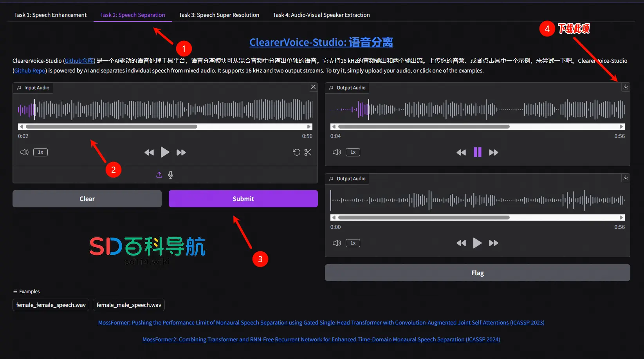Click left arrow of Input Audio scrollbar

tap(22, 127)
